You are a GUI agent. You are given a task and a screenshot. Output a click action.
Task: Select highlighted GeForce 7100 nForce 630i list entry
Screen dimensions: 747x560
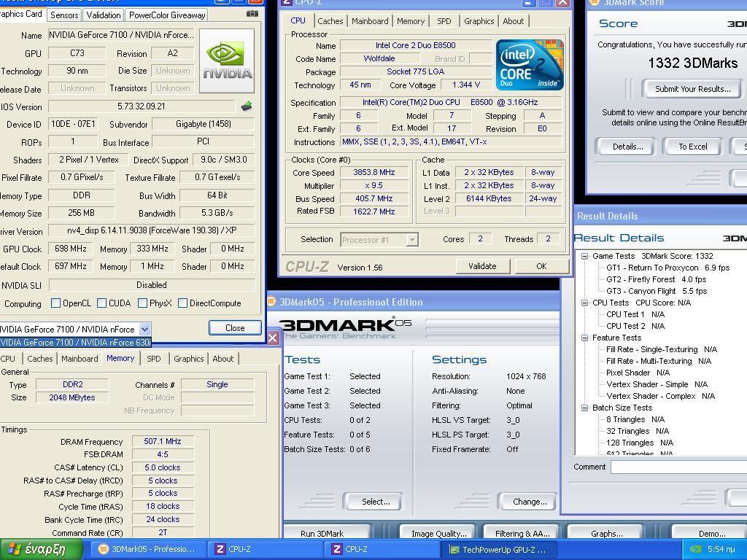tap(75, 343)
